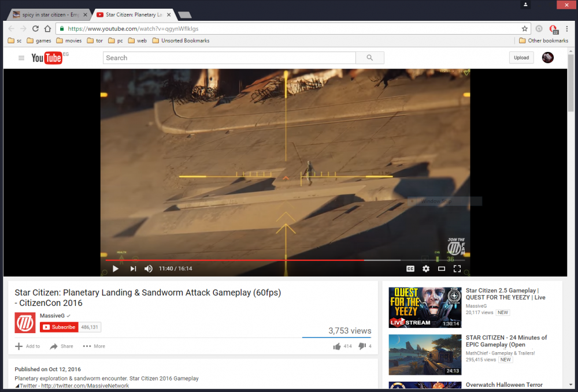
Task: Follow the MassiveNetwork Twitter link
Action: click(85, 386)
